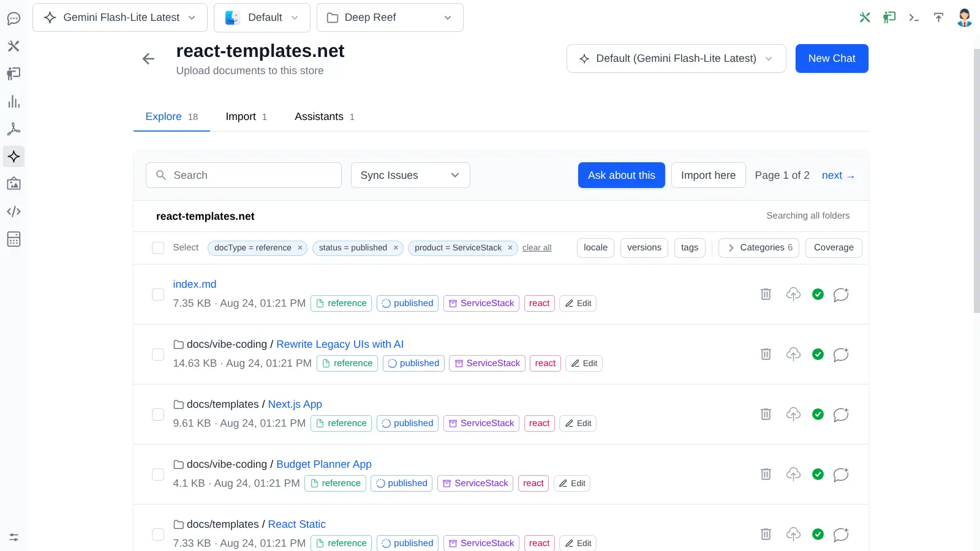Tick the Select all checkbox
980x551 pixels.
pyautogui.click(x=158, y=248)
